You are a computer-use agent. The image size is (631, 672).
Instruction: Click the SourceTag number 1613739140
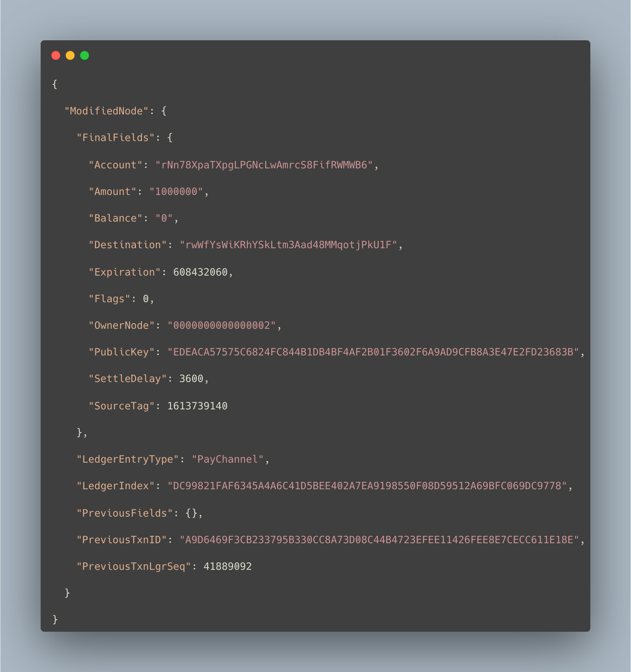[198, 406]
